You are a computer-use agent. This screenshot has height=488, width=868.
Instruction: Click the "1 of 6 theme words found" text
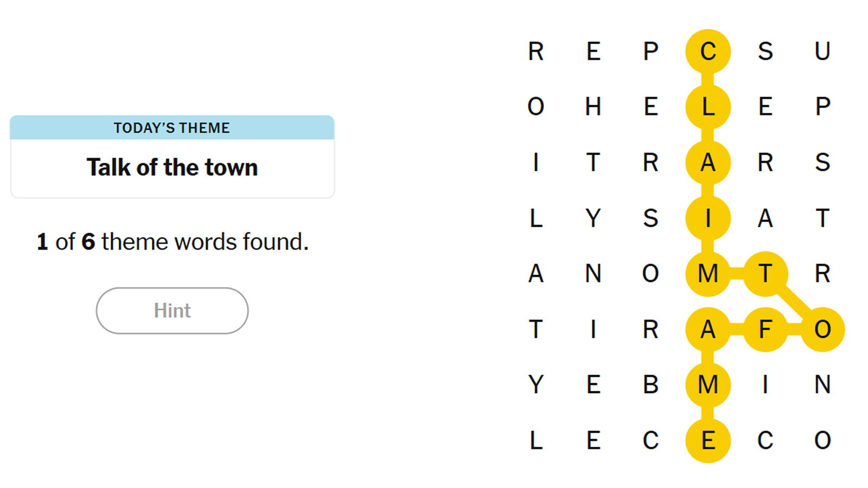coord(172,242)
